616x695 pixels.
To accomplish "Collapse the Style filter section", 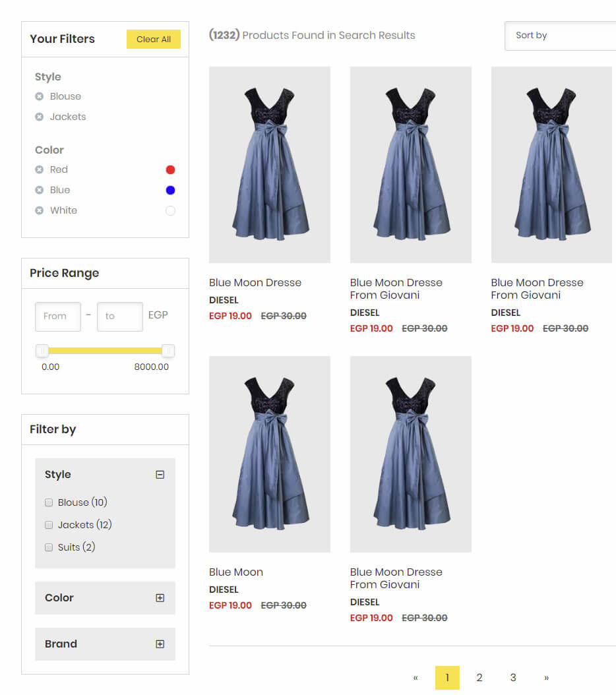I will pyautogui.click(x=160, y=475).
